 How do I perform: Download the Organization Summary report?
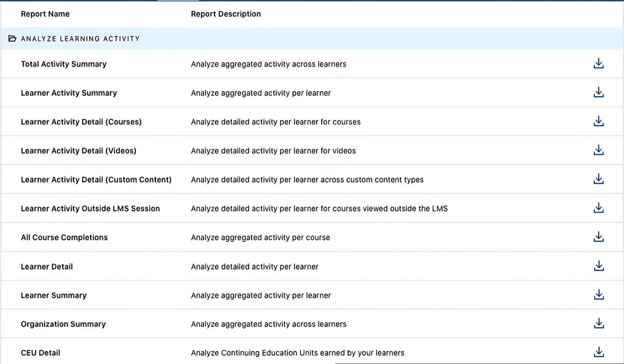pyautogui.click(x=599, y=324)
